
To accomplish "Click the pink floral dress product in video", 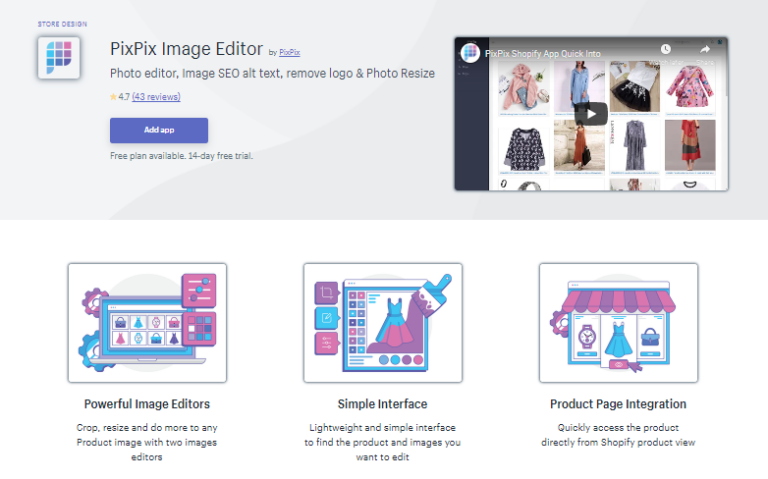I will [x=690, y=88].
